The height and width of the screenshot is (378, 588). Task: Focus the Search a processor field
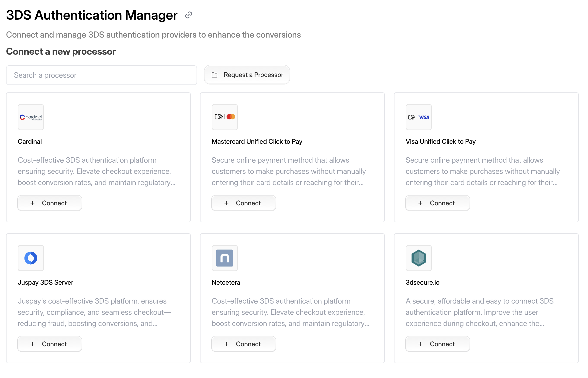tap(101, 75)
